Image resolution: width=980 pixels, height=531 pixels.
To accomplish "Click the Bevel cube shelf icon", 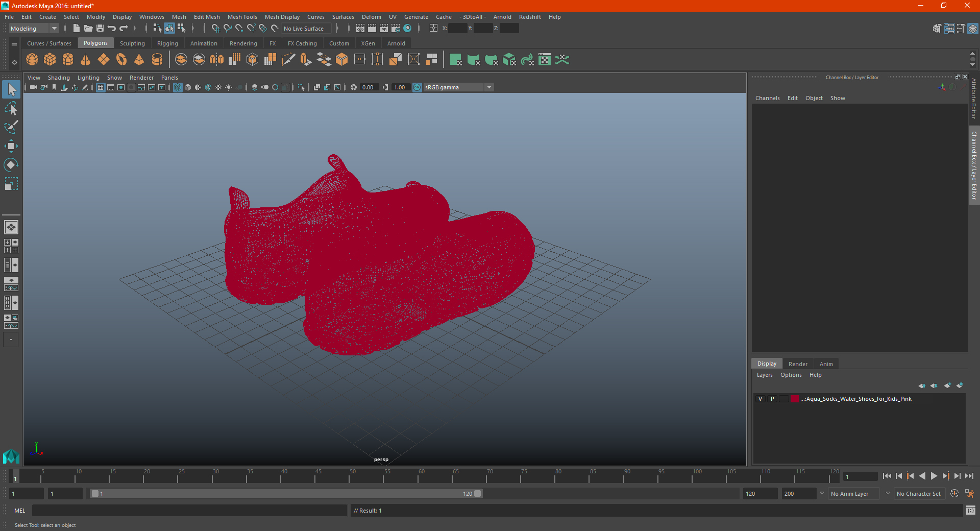I will (x=342, y=60).
